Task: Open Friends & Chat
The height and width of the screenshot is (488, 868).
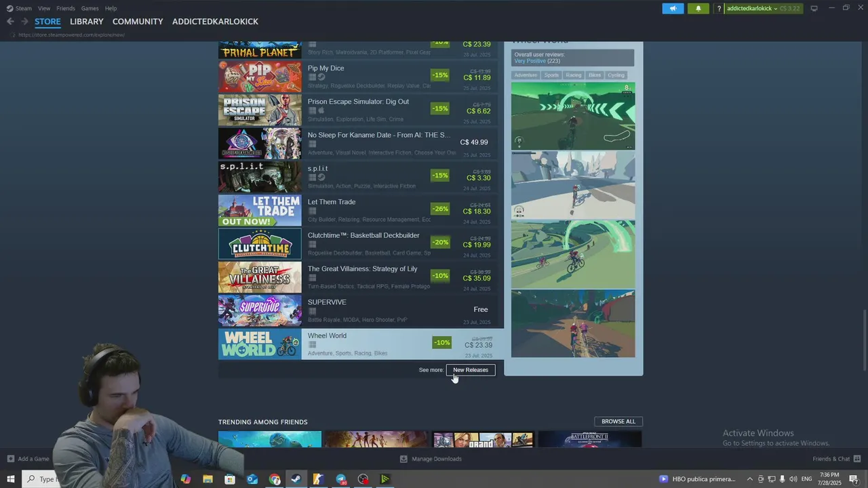Action: click(837, 459)
